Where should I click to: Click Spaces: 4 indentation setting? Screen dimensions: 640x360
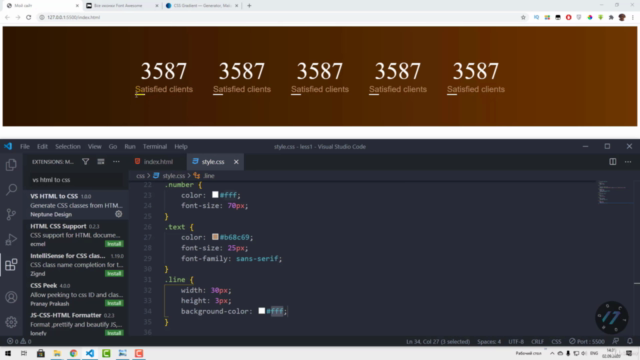[x=489, y=341]
